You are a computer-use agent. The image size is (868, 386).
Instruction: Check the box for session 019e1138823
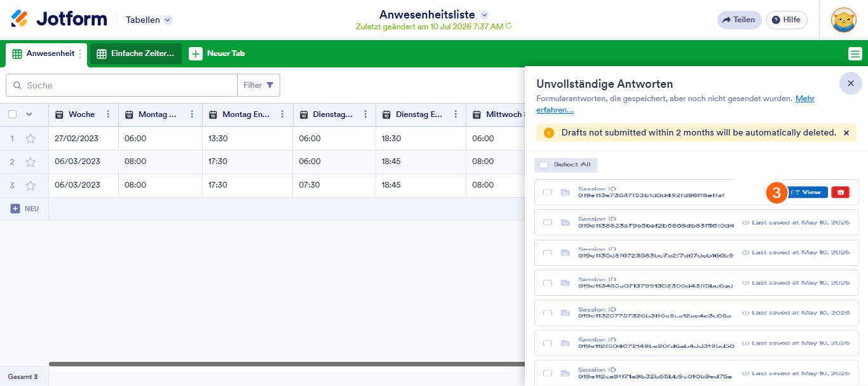547,223
